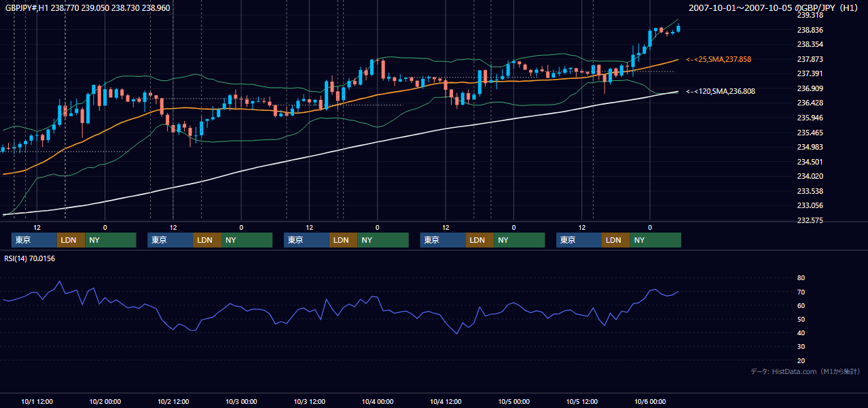Click the RSI 70 level label
The image size is (868, 408).
801,292
